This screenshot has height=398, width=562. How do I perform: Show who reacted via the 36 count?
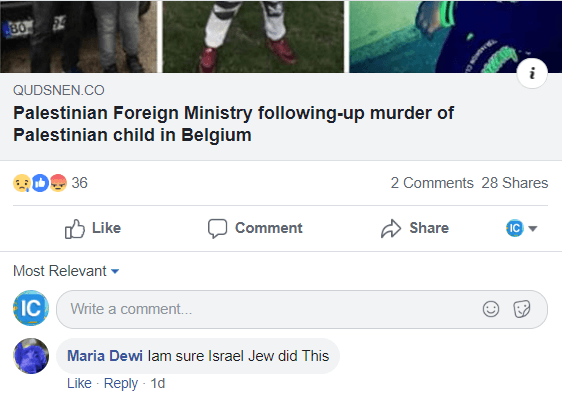[79, 183]
